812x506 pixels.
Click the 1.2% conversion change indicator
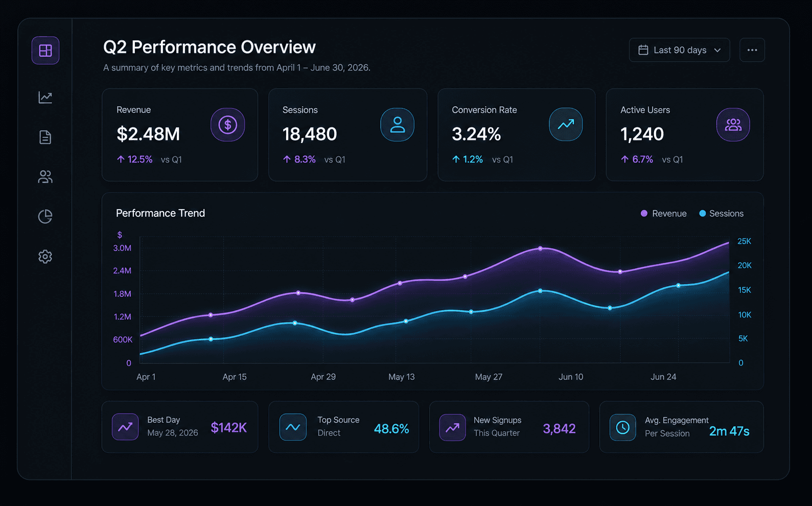468,159
